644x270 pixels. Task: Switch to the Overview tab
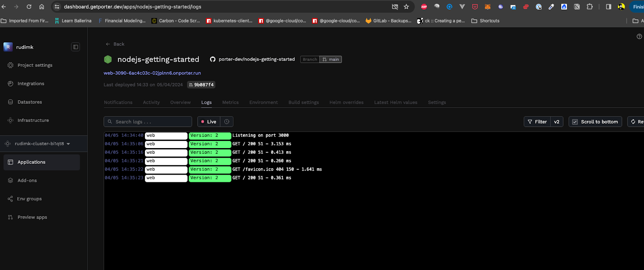[180, 103]
